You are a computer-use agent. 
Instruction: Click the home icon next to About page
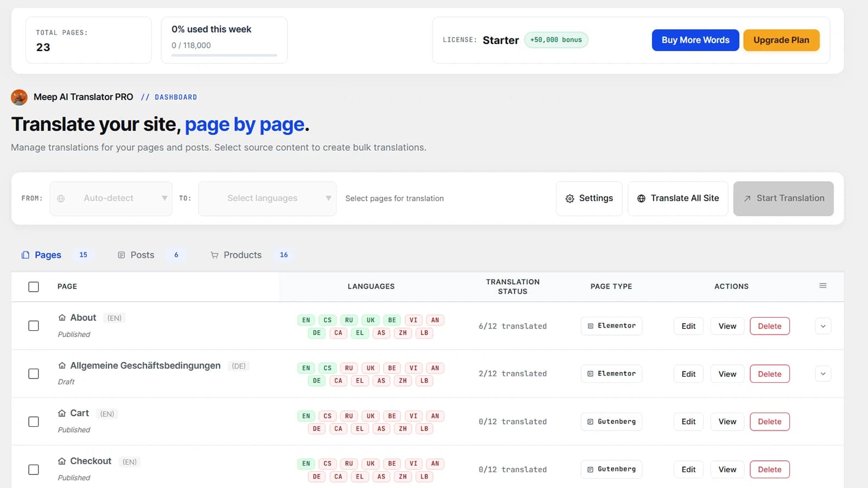click(x=62, y=318)
